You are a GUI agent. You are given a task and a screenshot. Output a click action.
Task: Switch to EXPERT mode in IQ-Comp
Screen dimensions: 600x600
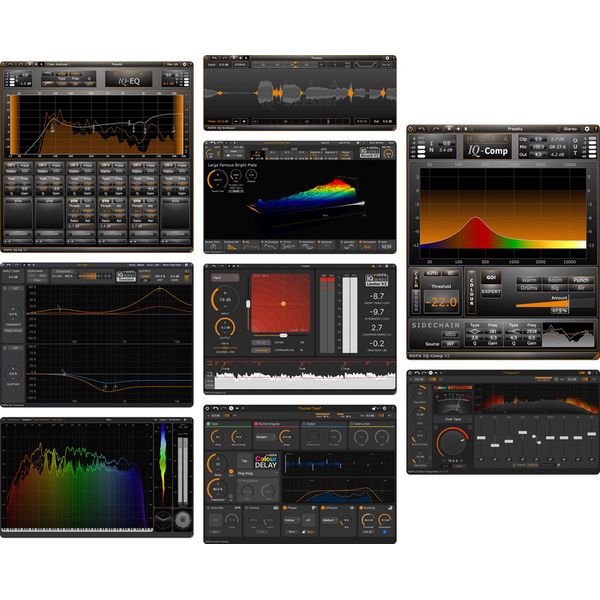[491, 292]
